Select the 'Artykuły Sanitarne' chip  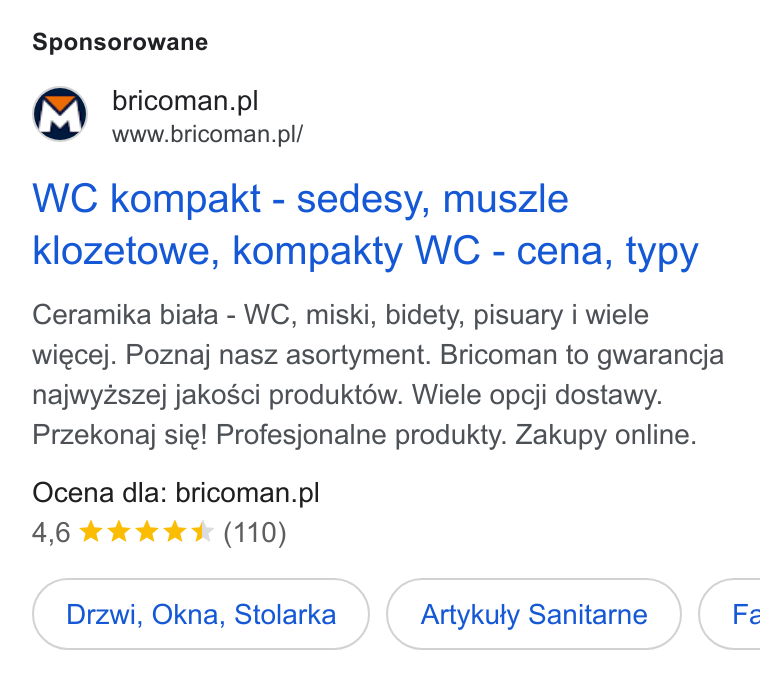pyautogui.click(x=534, y=614)
